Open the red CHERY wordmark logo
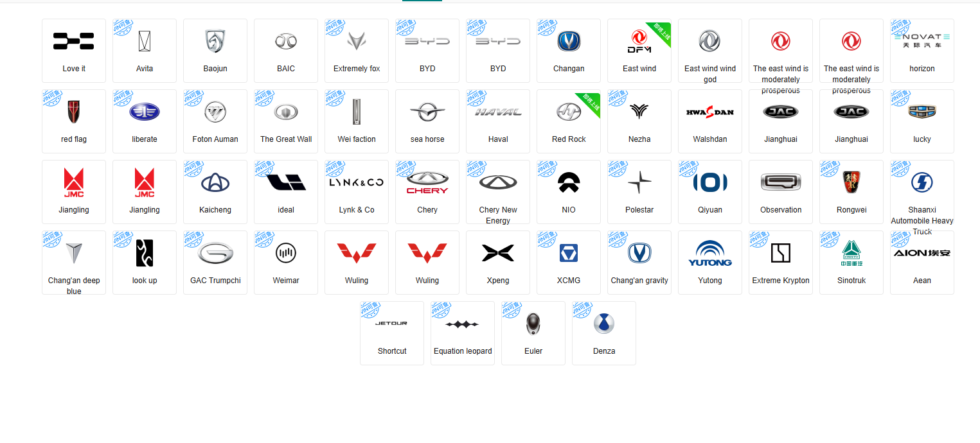 click(x=427, y=182)
